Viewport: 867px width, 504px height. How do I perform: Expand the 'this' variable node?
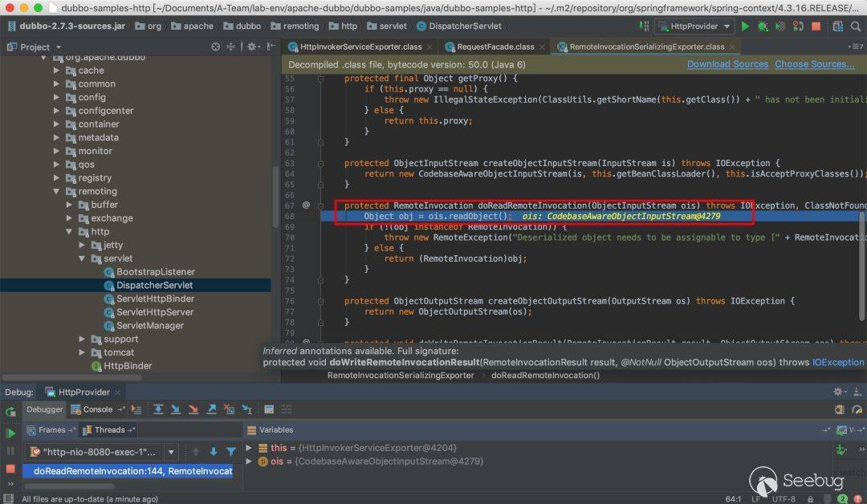coord(249,448)
